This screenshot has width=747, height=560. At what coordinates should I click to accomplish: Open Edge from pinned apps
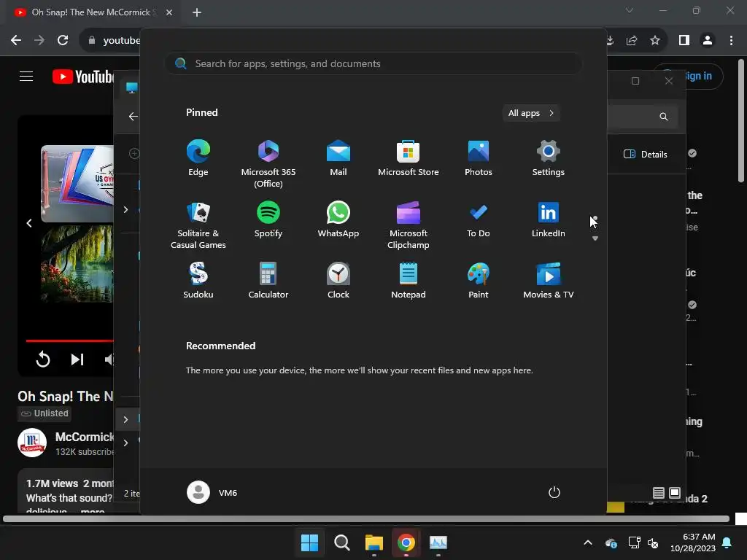pos(198,159)
